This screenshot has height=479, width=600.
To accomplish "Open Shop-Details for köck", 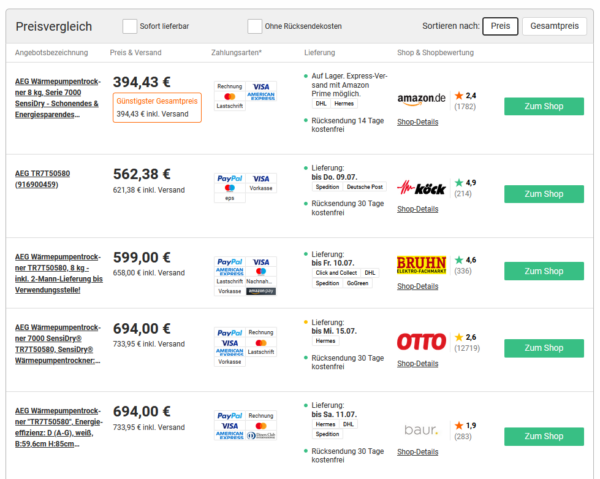I will [x=417, y=209].
